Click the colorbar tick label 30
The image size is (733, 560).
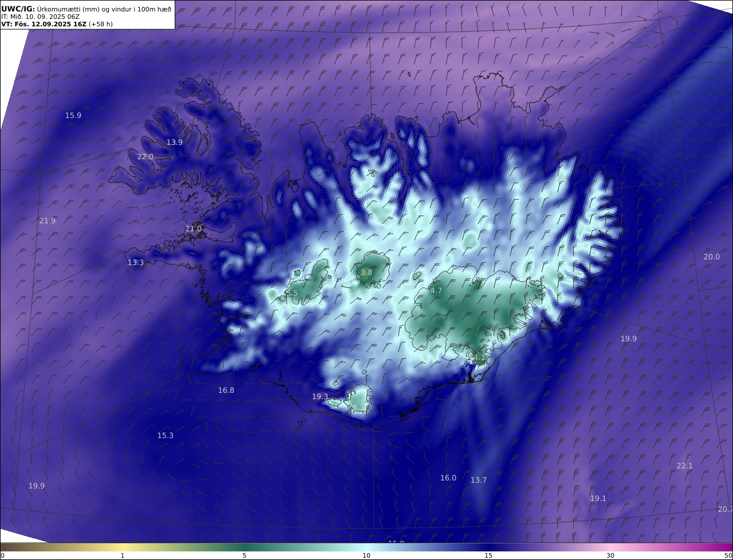click(610, 555)
